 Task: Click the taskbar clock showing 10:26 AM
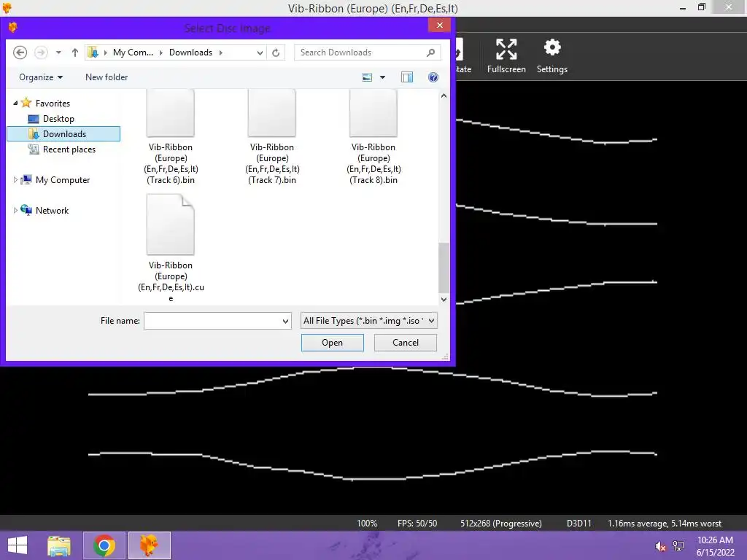point(715,540)
